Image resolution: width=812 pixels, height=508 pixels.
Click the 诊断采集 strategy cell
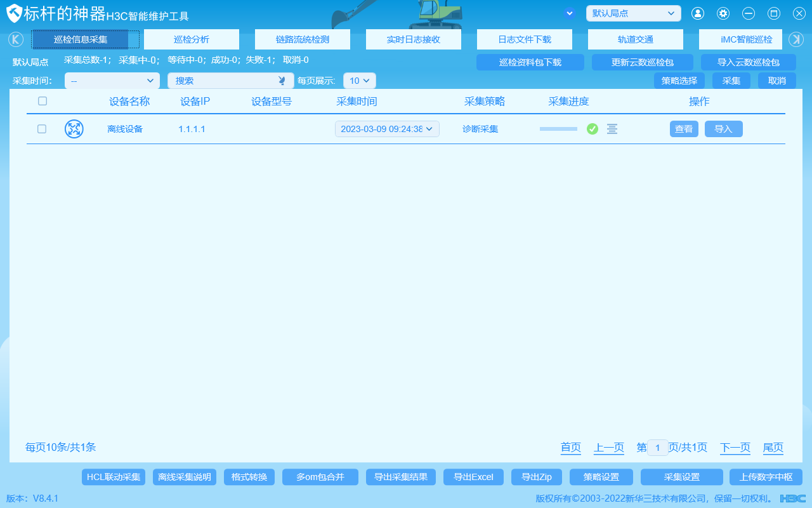480,129
